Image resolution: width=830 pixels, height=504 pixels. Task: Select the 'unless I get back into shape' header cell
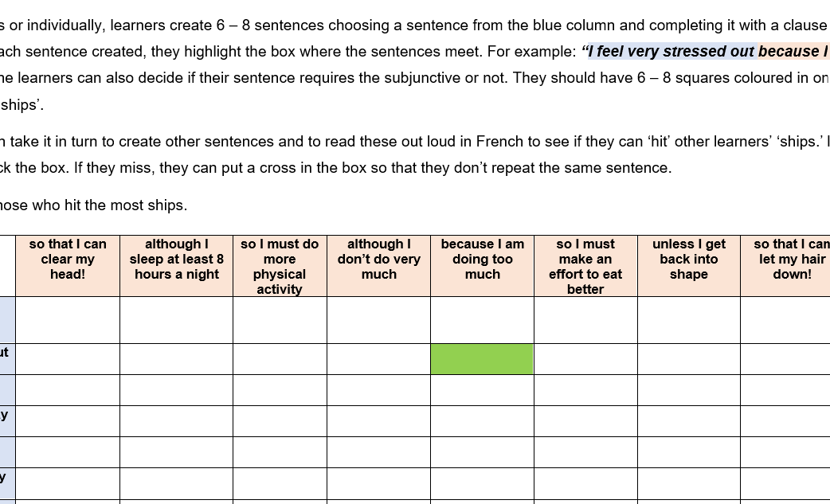689,266
